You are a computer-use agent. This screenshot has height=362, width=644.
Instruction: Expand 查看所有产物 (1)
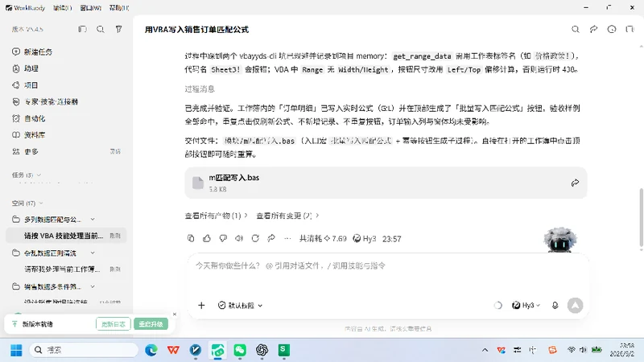(x=216, y=216)
